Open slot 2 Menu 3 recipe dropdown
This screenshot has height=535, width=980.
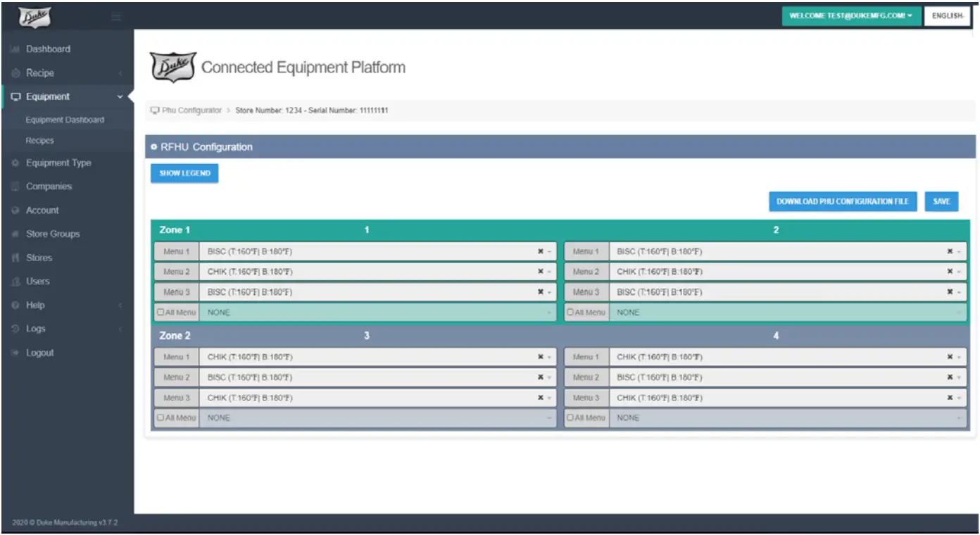(788, 292)
